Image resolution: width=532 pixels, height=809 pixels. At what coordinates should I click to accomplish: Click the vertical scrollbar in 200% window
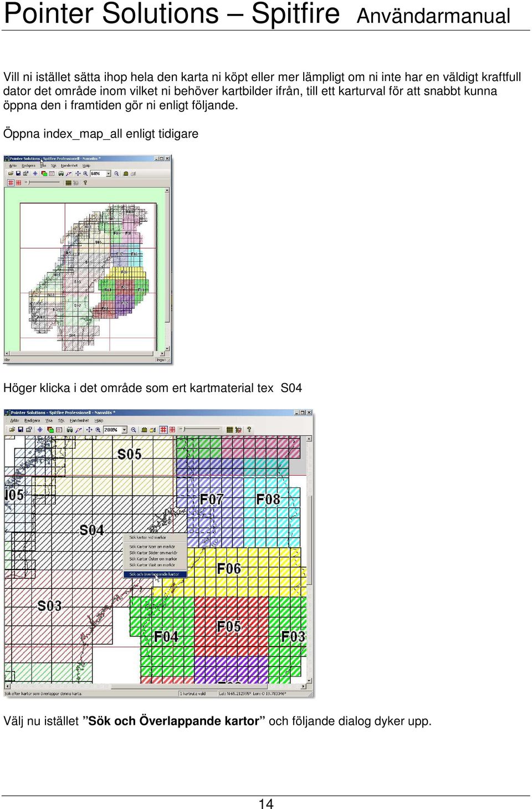pos(309,559)
